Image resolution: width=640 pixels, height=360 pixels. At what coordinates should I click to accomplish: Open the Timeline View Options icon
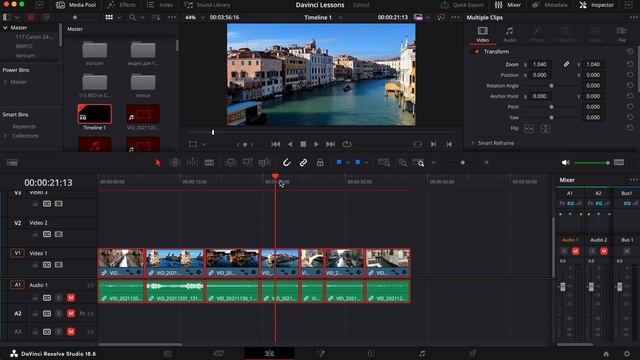pyautogui.click(x=12, y=162)
